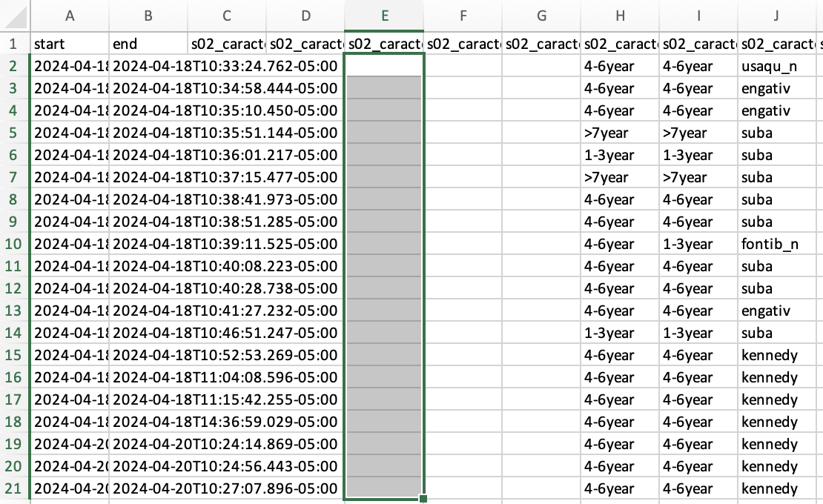Select column H header
This screenshot has height=504, width=823.
(x=620, y=15)
